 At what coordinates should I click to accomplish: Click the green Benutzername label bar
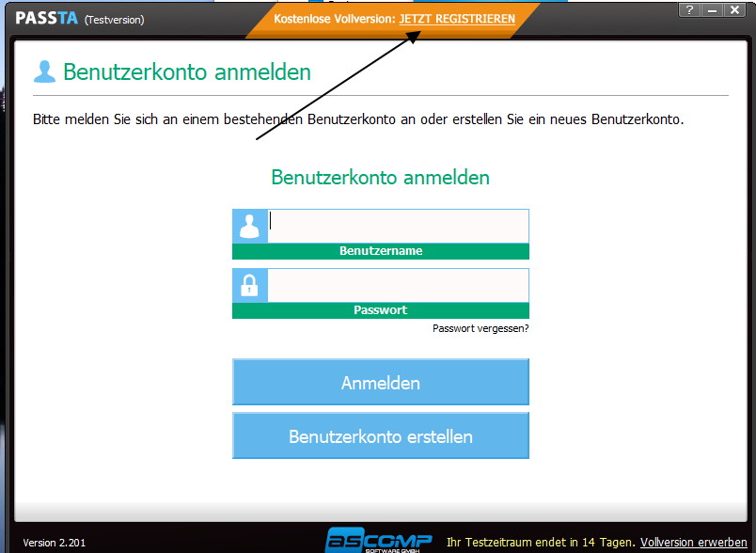[381, 251]
